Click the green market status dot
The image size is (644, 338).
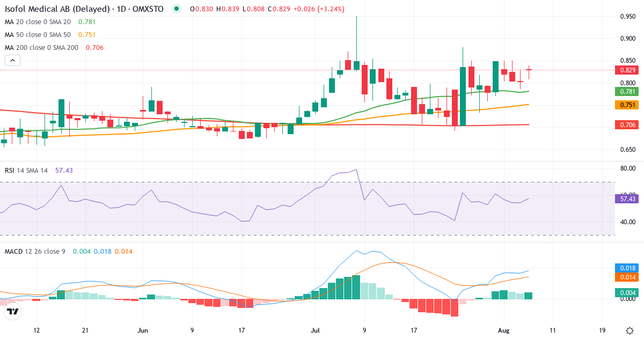[176, 9]
